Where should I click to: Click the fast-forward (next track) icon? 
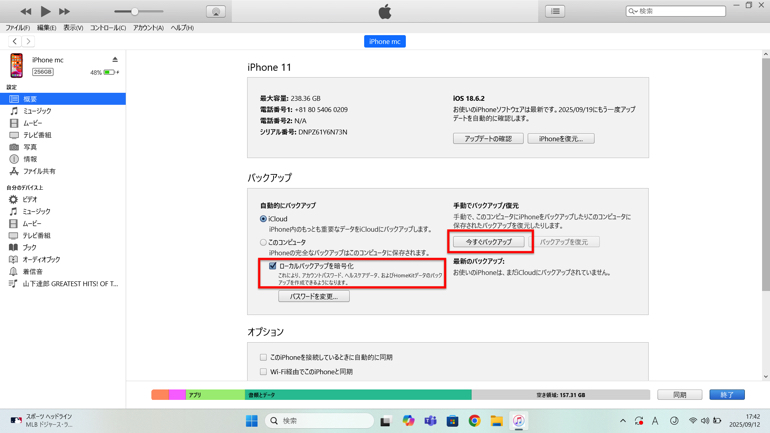[x=64, y=11]
